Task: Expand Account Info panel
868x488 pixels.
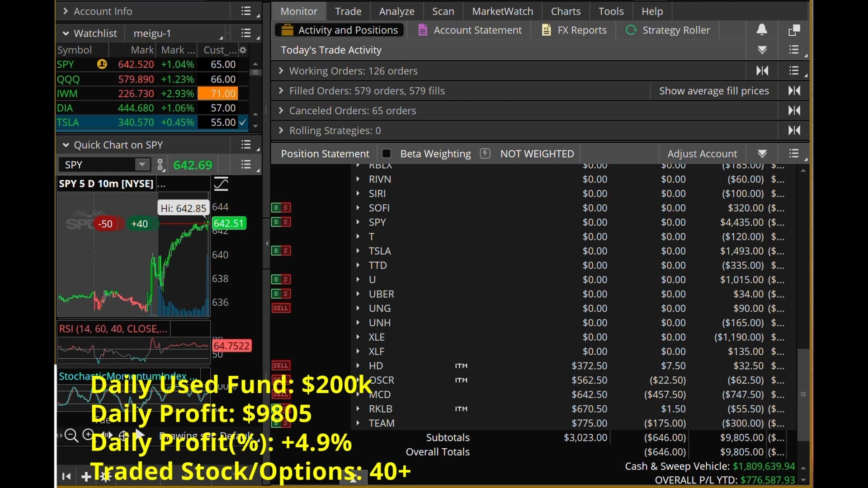Action: click(66, 11)
